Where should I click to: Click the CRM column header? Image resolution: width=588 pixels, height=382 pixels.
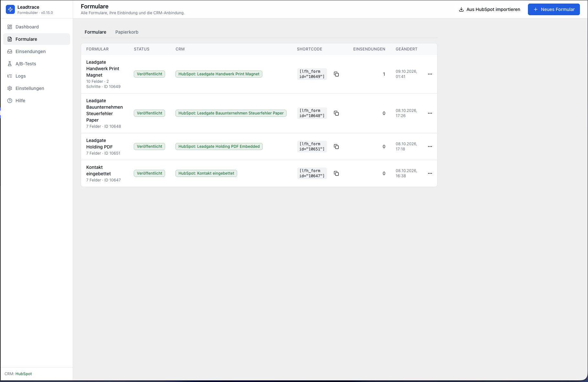[180, 49]
